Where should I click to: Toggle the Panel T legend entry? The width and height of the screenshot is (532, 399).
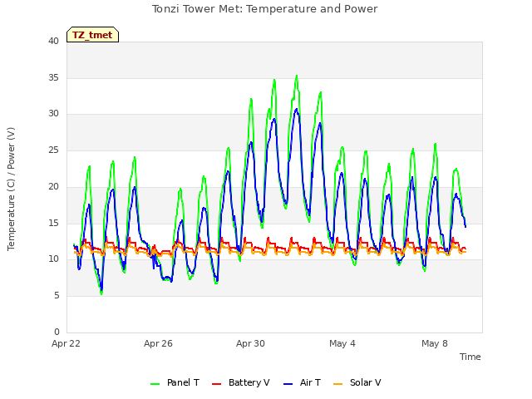click(x=175, y=382)
